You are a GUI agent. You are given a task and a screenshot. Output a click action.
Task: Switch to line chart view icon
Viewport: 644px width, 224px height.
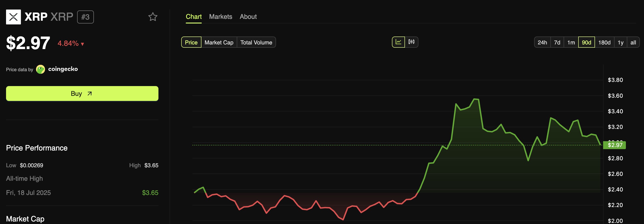point(398,42)
